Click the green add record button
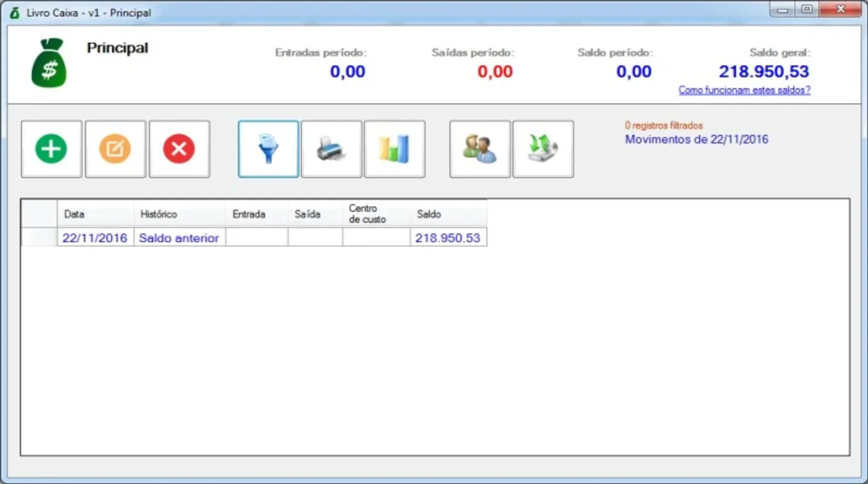Screen dimensions: 868x484 coord(51,149)
